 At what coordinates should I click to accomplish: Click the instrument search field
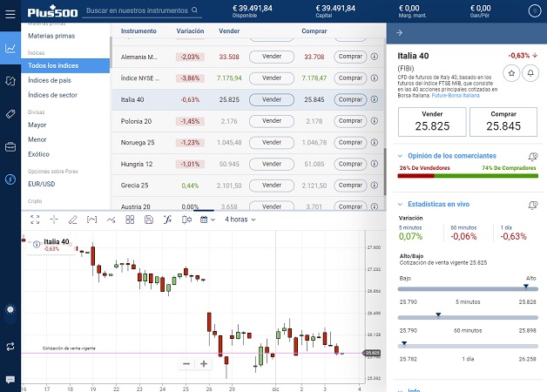pos(142,10)
